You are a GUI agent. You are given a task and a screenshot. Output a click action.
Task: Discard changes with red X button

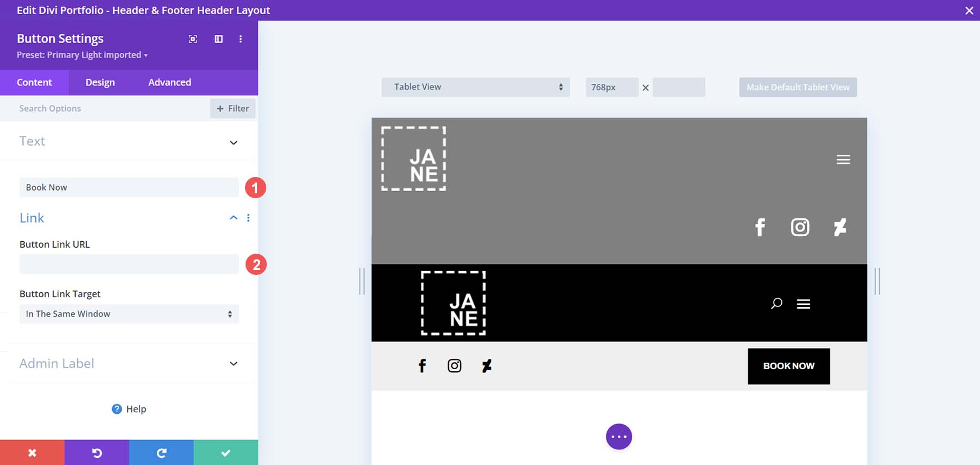[32, 452]
